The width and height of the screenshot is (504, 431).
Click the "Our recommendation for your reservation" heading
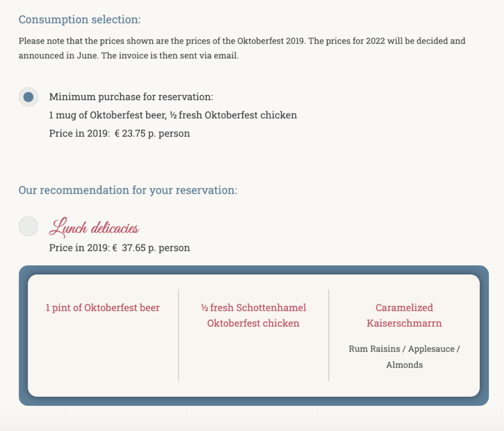point(128,190)
